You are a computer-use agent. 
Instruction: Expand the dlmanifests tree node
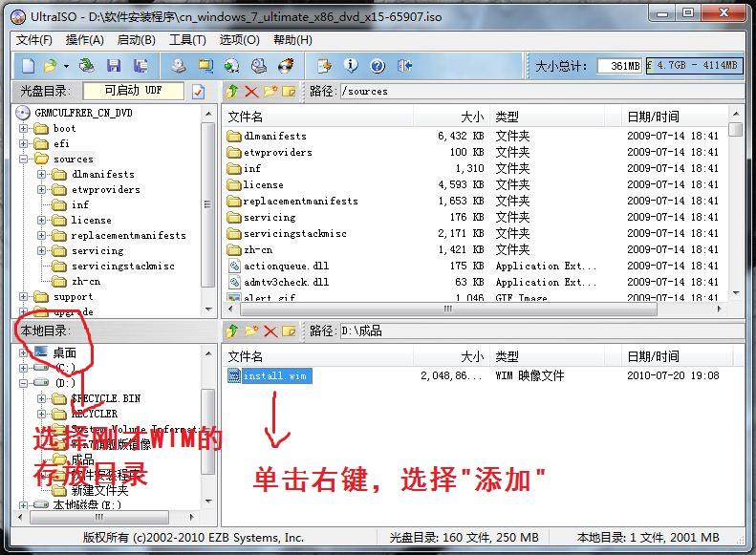click(41, 175)
